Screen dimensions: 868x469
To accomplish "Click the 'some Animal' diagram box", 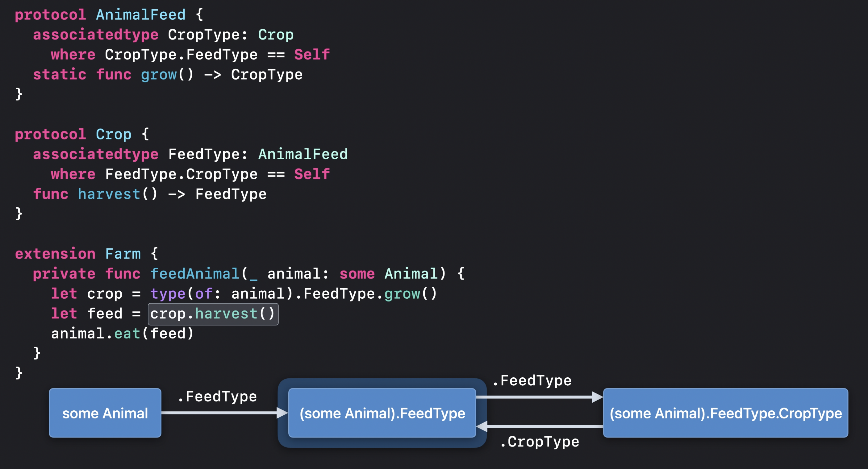I will click(105, 413).
